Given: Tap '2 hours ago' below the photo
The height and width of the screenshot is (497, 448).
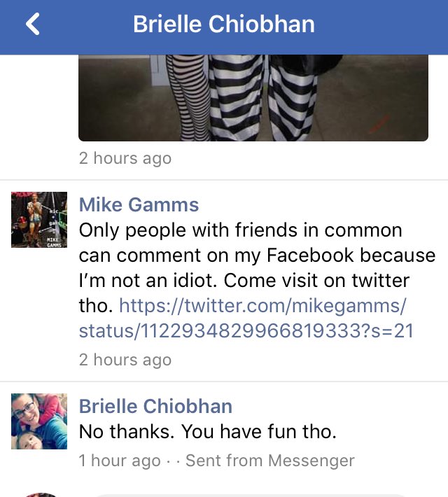Looking at the screenshot, I should click(125, 158).
